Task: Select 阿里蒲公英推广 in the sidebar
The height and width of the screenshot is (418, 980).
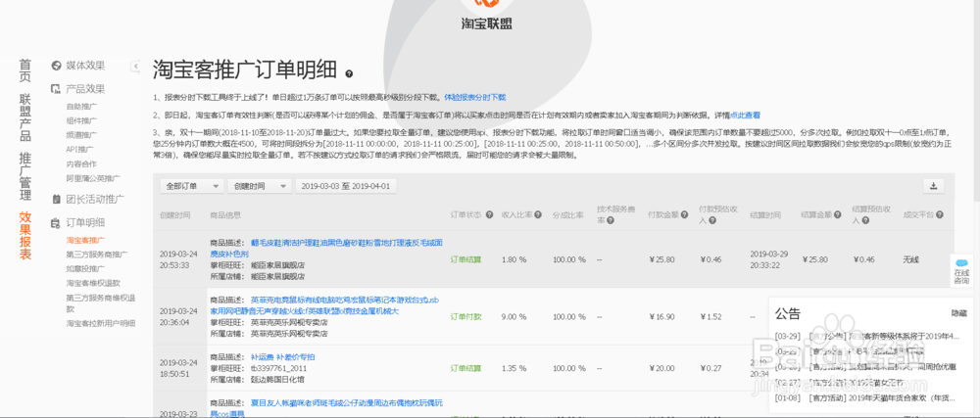Action: tap(93, 178)
